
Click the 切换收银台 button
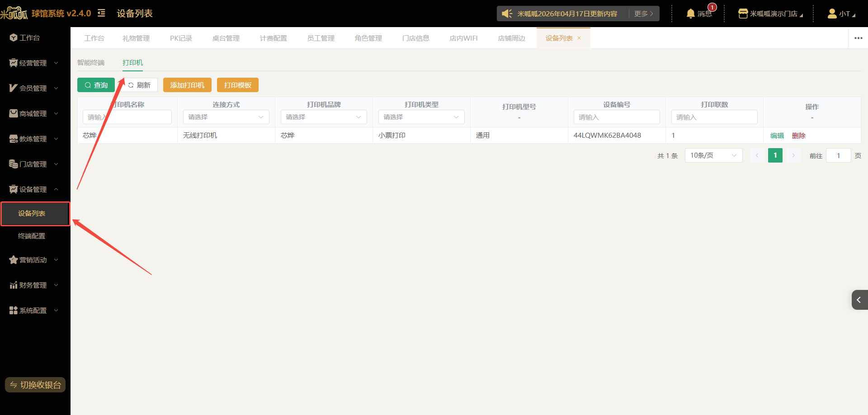(35, 385)
